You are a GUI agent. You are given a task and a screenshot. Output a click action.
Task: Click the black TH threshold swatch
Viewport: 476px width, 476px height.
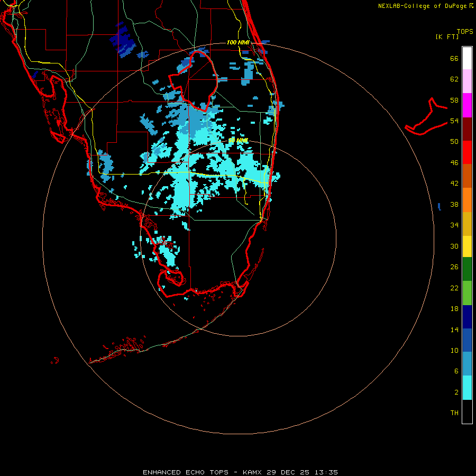click(x=467, y=411)
